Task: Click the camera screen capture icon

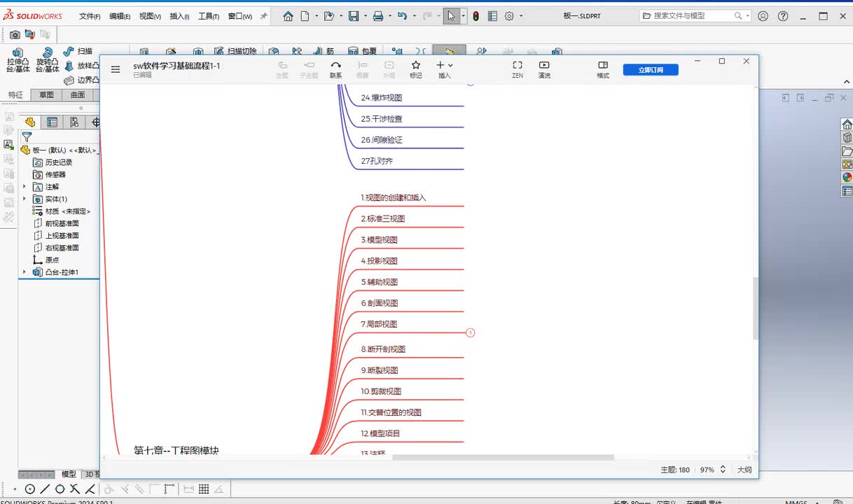Action: point(15,34)
